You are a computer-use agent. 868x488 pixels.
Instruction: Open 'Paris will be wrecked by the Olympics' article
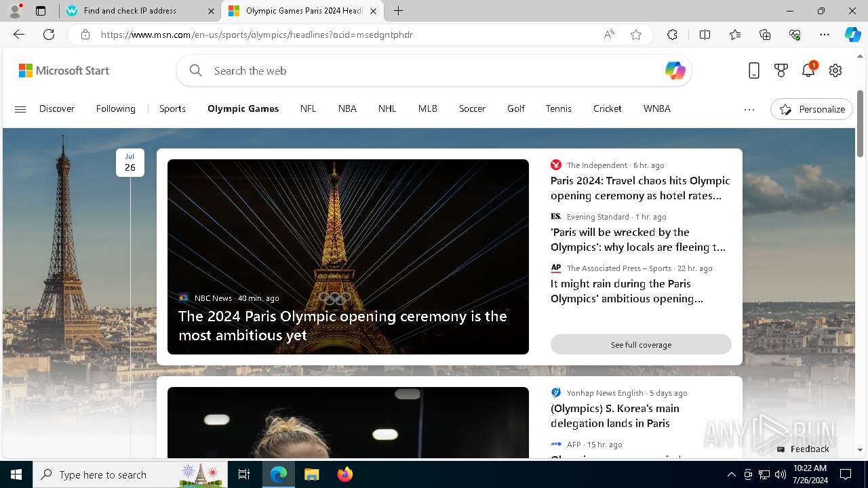(638, 239)
